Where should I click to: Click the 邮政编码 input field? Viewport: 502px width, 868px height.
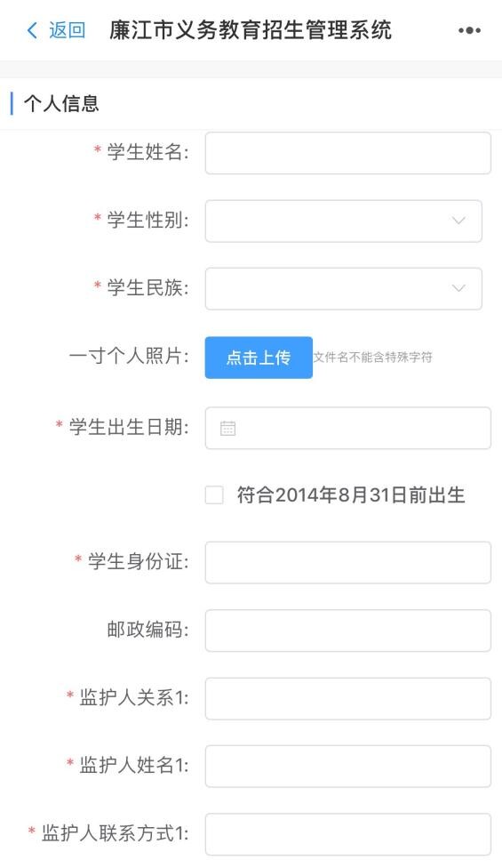click(x=347, y=631)
